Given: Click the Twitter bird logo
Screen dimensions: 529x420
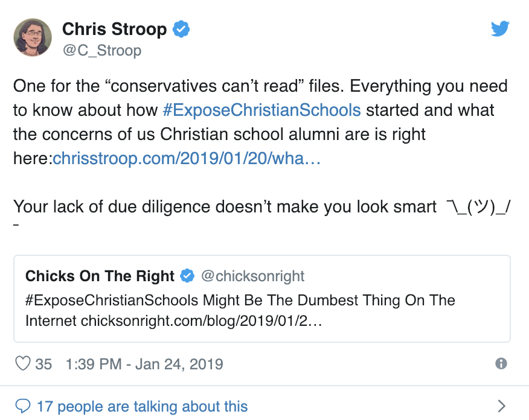Looking at the screenshot, I should click(500, 28).
